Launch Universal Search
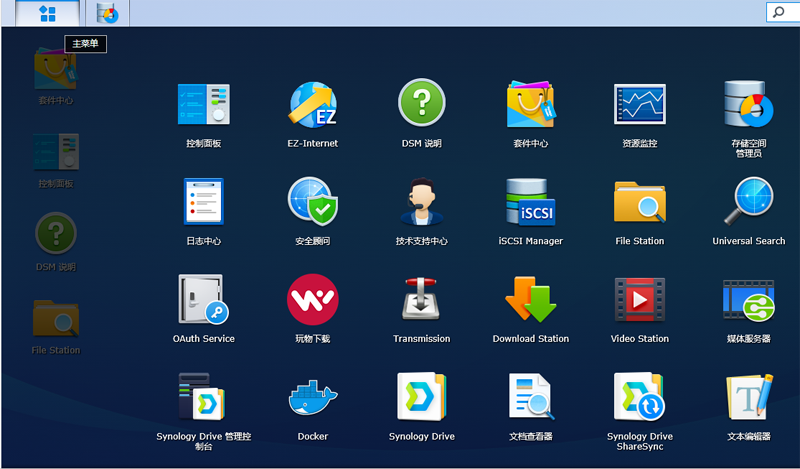Screen dimensions: 800x469 [748, 201]
